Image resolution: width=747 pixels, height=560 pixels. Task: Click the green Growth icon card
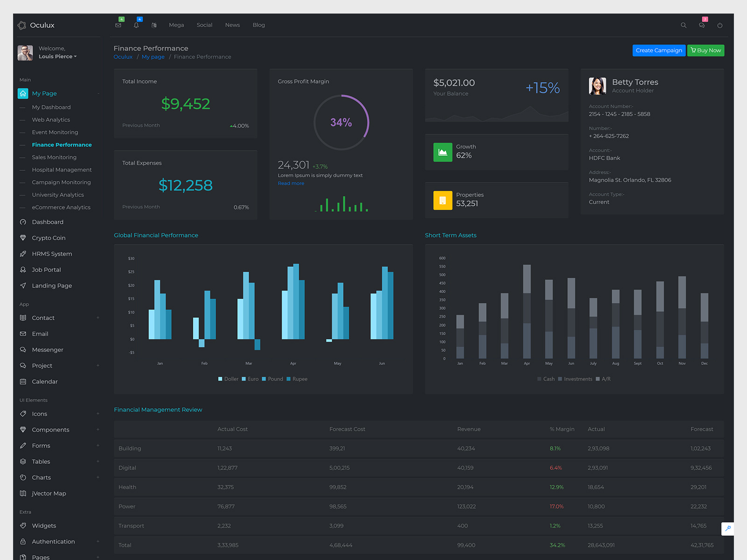443,152
